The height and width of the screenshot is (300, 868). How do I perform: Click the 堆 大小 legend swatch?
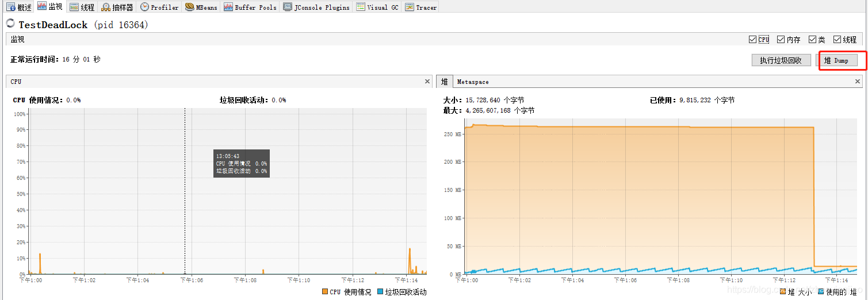tap(783, 292)
